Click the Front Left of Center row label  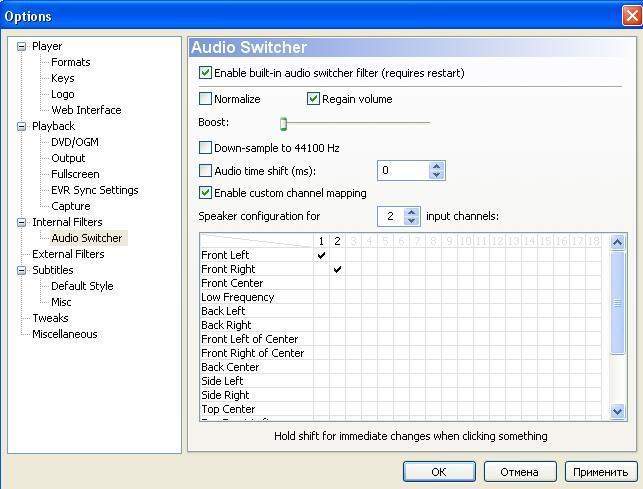pos(249,339)
